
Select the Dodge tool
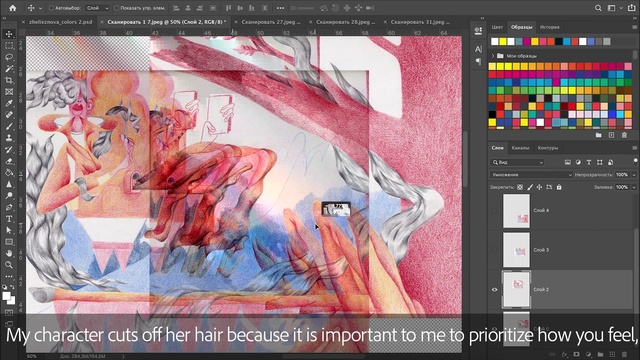coord(9,196)
